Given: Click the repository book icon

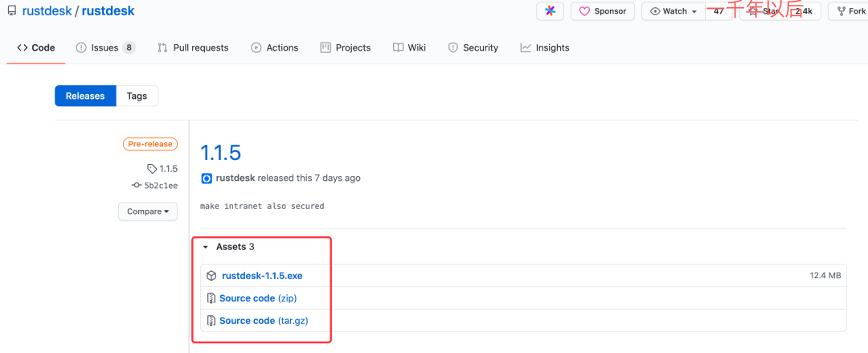Looking at the screenshot, I should pyautogui.click(x=11, y=11).
